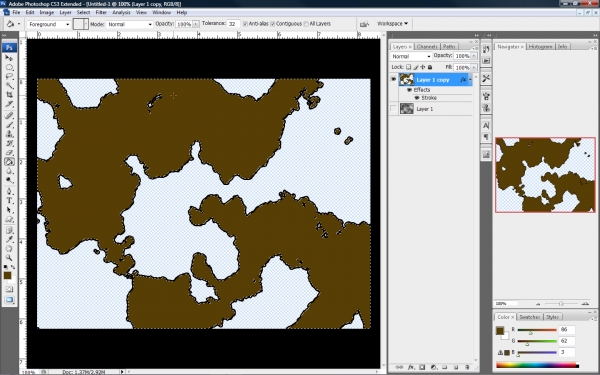
Task: Select the Pen tool
Action: (x=9, y=191)
